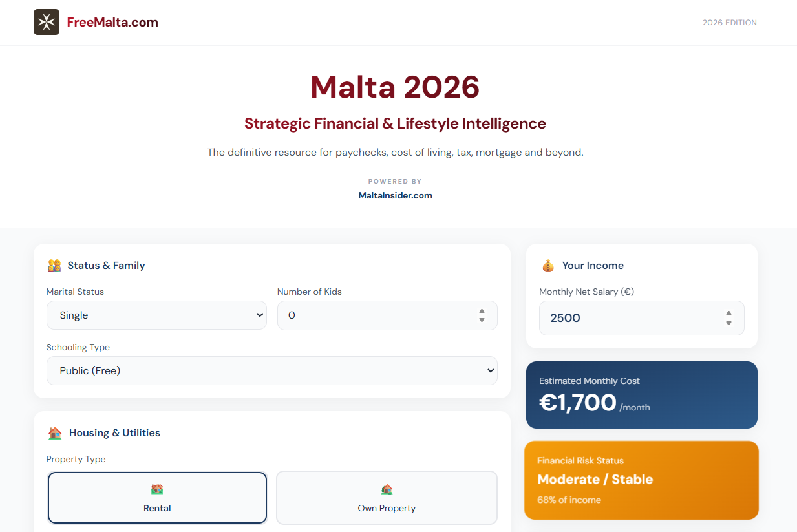Open the MaltaInsider.com link

point(395,195)
